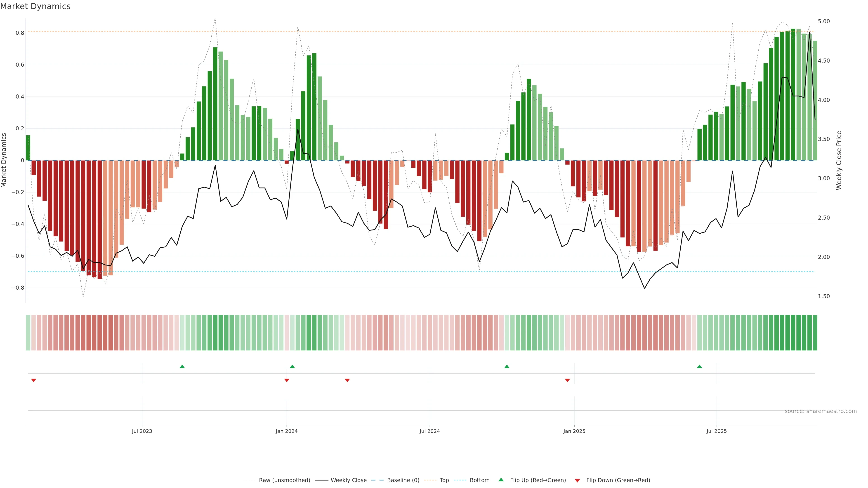Click the leftmost green heatmap strip cell

coord(28,332)
